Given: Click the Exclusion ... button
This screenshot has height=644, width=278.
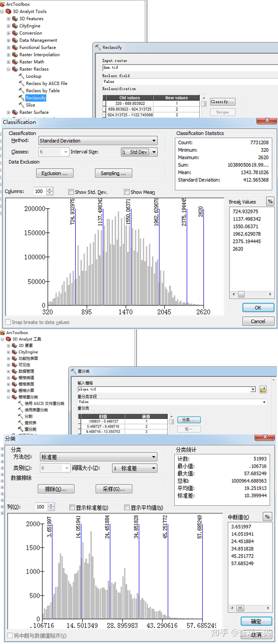Looking at the screenshot, I should pyautogui.click(x=55, y=173).
